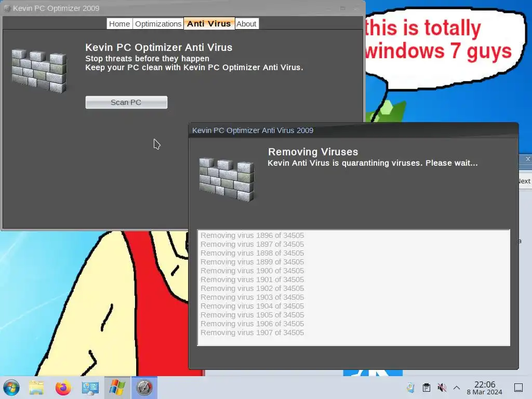The height and width of the screenshot is (399, 532).
Task: Start a scan with Scan PC button
Action: pos(126,102)
